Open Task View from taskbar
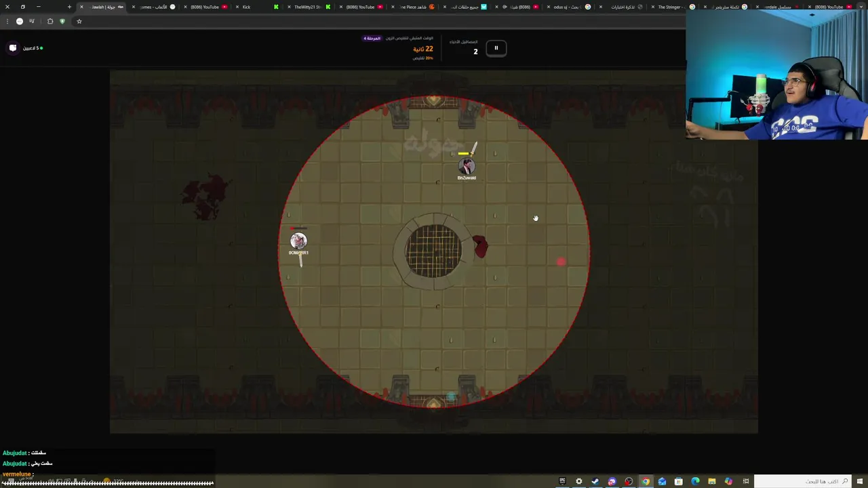Image resolution: width=868 pixels, height=488 pixels. (746, 481)
